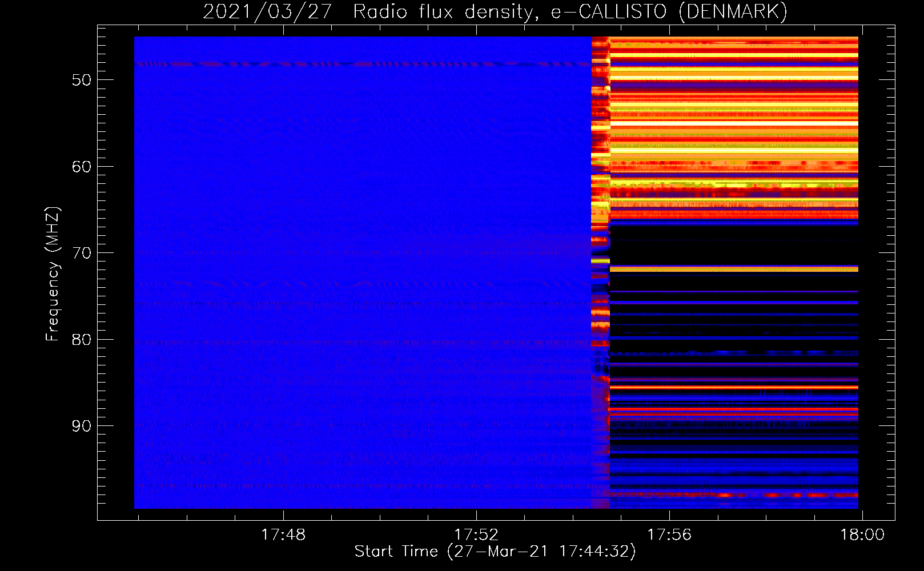Click the 'Start Time (27-Mar-21 17:44:32)' label
The height and width of the screenshot is (571, 924).
pos(495,552)
